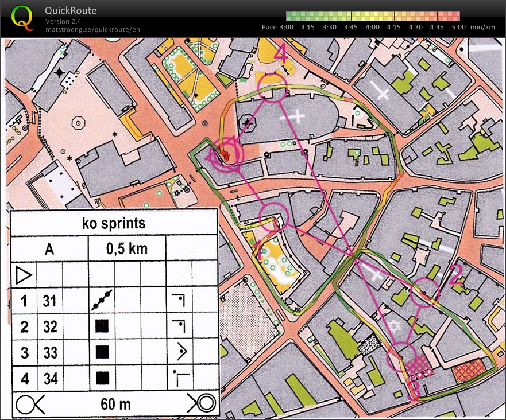
Task: Click control code 33 cell
Action: point(50,353)
